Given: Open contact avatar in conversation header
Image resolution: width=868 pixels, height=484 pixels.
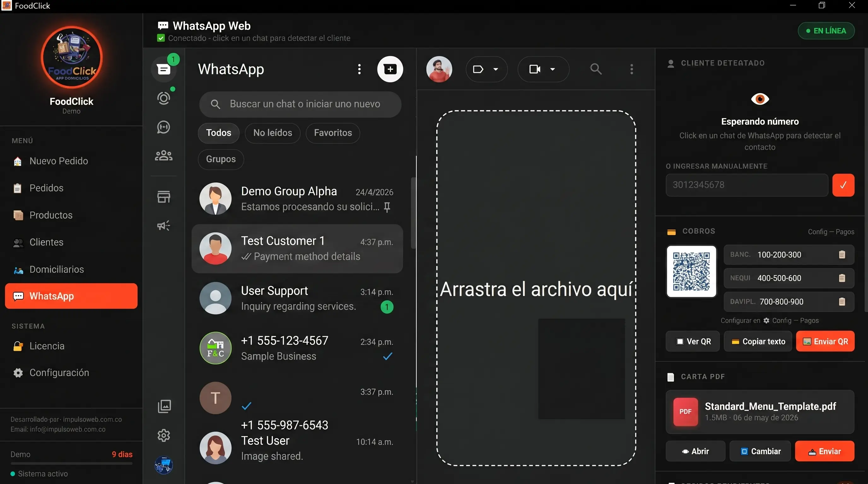Looking at the screenshot, I should (439, 69).
